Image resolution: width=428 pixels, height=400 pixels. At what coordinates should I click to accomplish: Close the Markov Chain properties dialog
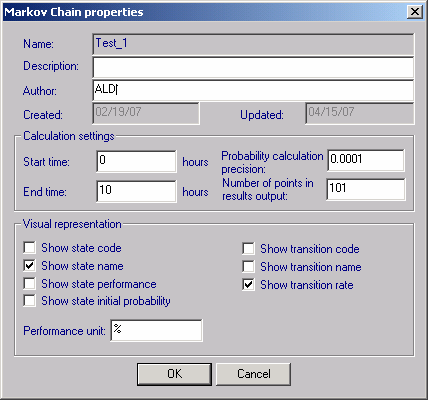click(x=415, y=12)
